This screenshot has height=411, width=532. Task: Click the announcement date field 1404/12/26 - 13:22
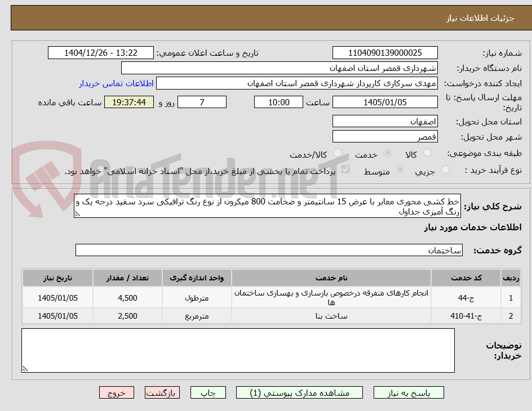click(x=101, y=53)
